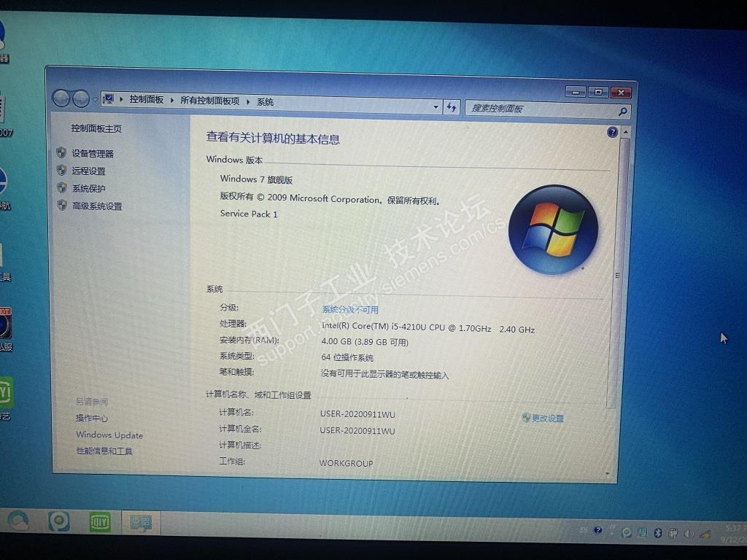The height and width of the screenshot is (560, 747).
Task: Click network signal tray icon
Action: pyautogui.click(x=705, y=534)
